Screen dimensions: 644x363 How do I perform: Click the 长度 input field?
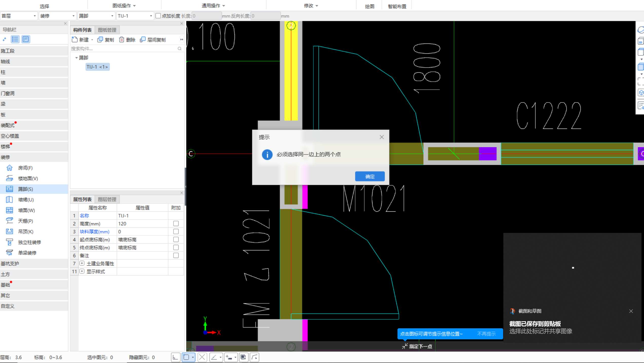(x=206, y=16)
